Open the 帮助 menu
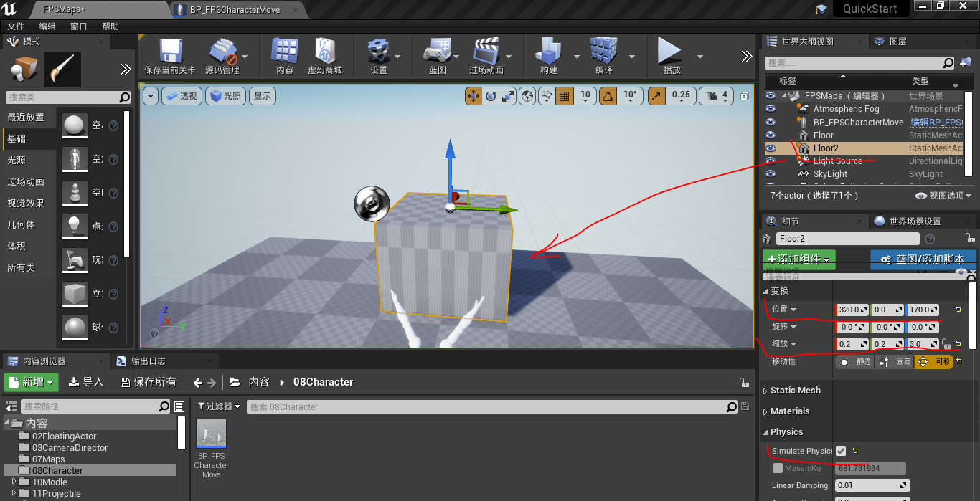This screenshot has height=501, width=980. coord(110,26)
